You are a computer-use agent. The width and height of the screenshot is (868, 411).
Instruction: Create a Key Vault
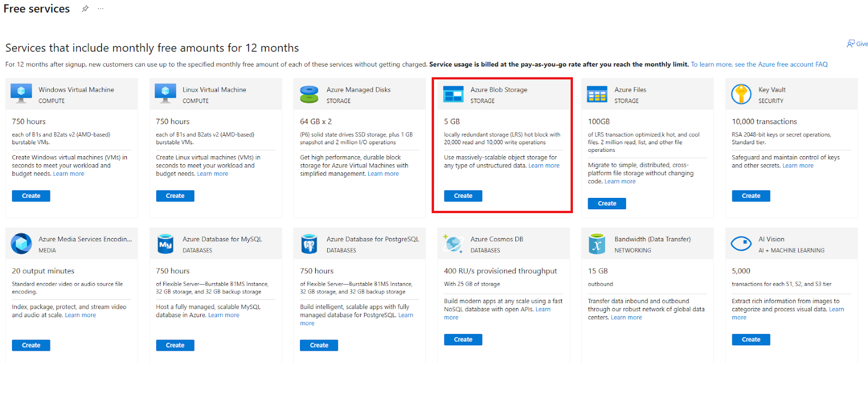click(x=751, y=196)
